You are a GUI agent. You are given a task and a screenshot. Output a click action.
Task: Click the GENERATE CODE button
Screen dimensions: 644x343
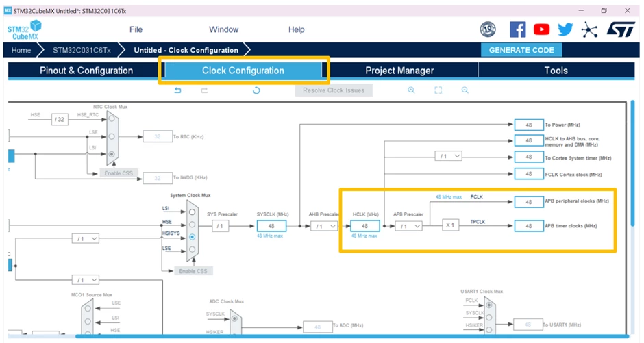pyautogui.click(x=521, y=50)
